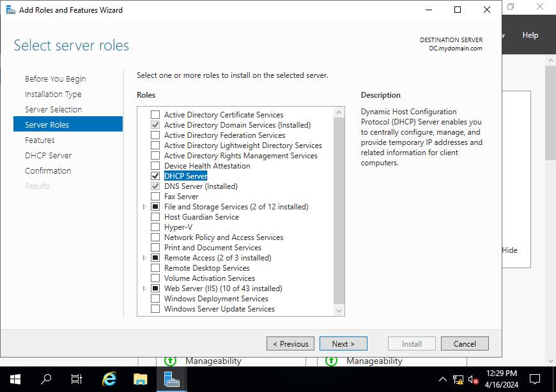556x392 pixels.
Task: Open the Action Center notifications
Action: click(535, 379)
